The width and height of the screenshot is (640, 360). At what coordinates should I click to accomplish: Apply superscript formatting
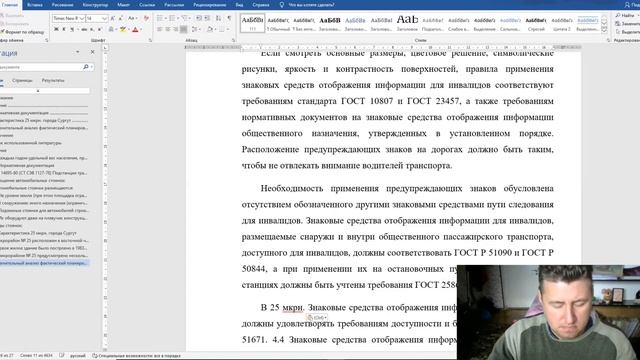(x=100, y=29)
